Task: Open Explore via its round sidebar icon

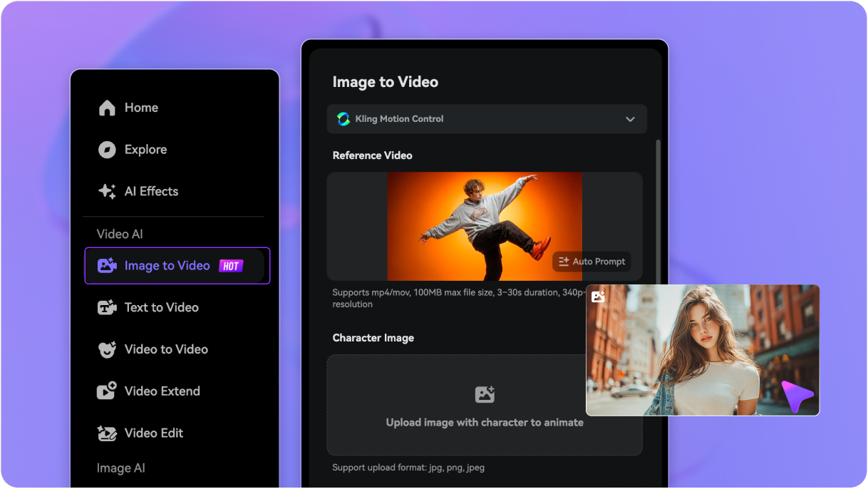Action: (x=107, y=150)
